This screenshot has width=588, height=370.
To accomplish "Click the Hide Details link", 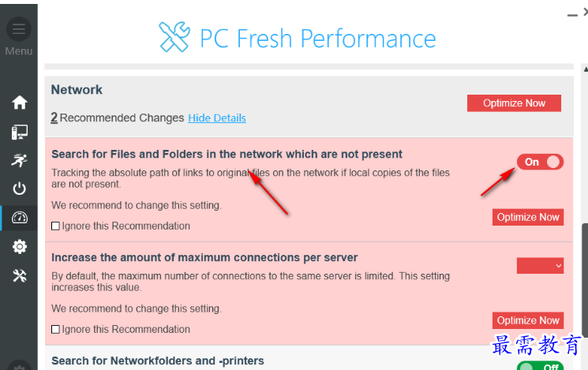I will 217,118.
